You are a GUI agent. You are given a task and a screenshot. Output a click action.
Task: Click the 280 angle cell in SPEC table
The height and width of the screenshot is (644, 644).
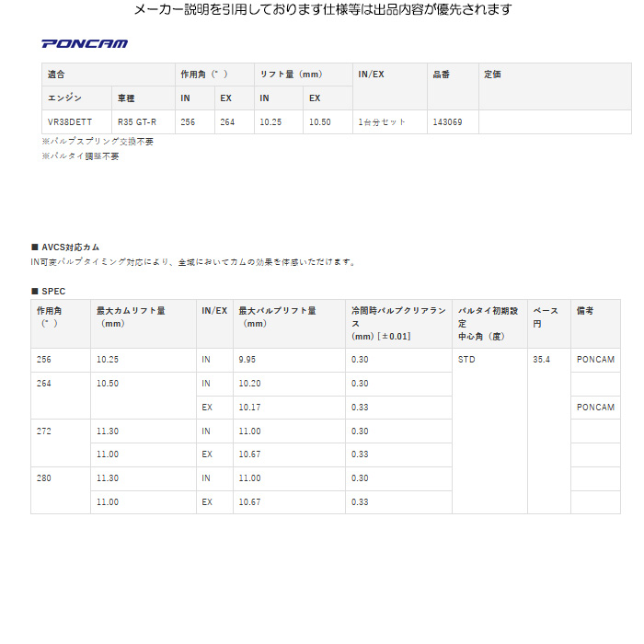click(61, 490)
